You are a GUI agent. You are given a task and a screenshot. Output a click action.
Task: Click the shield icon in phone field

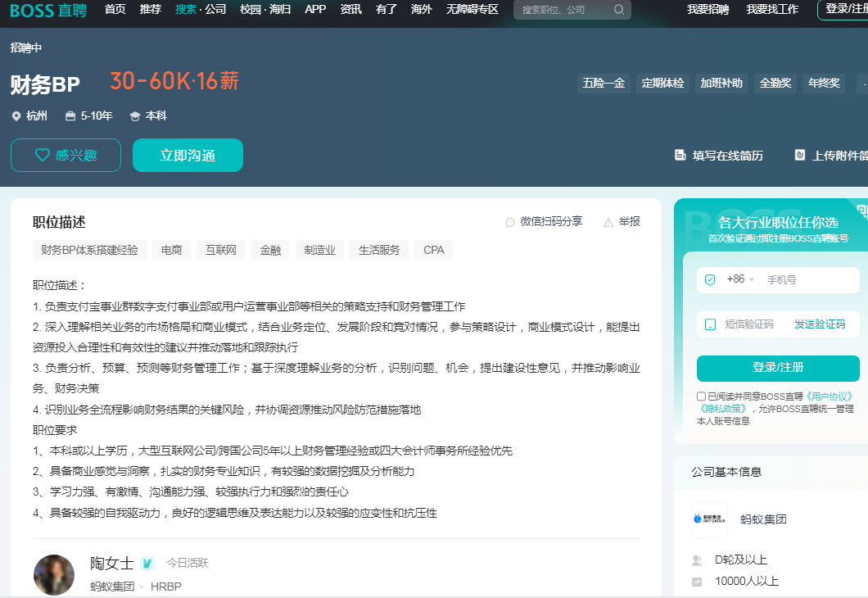[710, 279]
